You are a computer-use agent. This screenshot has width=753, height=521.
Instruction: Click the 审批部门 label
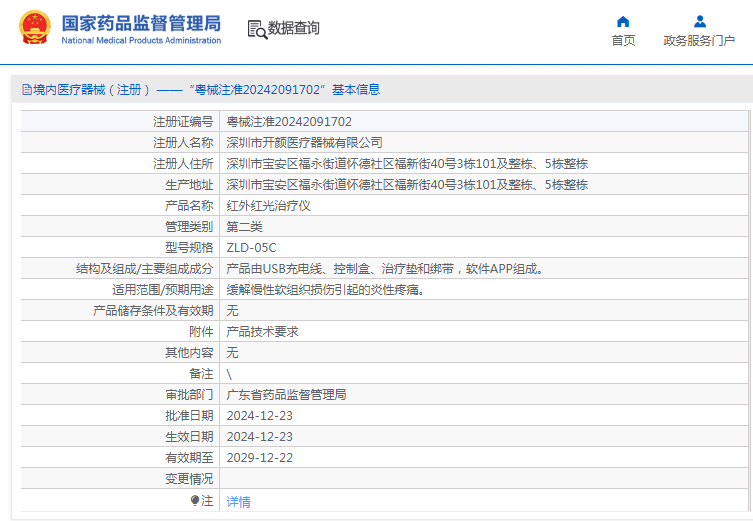point(189,395)
